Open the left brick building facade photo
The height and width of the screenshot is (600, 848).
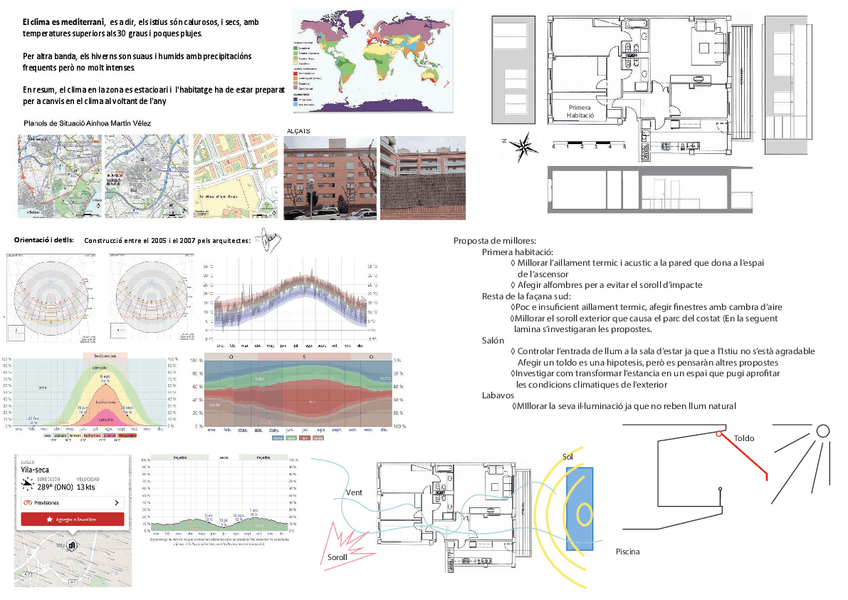coord(330,178)
